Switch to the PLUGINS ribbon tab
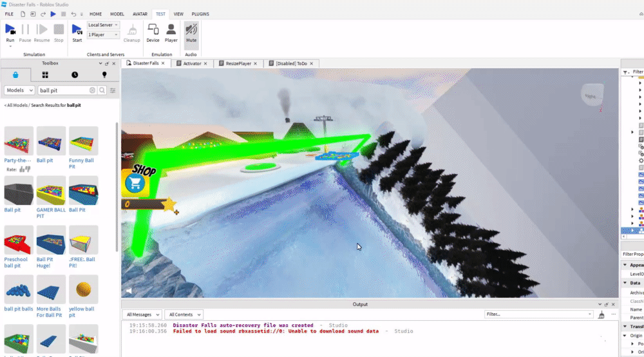Image resolution: width=644 pixels, height=357 pixels. tap(200, 14)
